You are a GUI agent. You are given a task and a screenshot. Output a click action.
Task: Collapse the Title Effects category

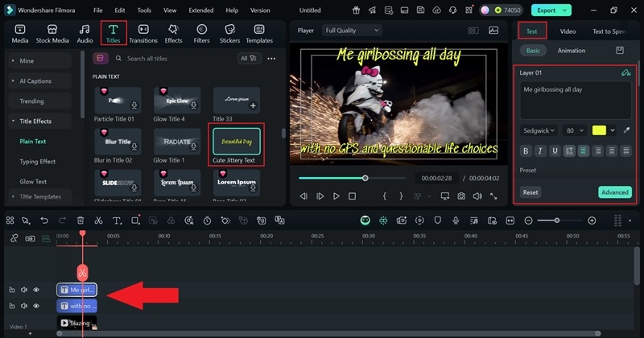click(13, 122)
